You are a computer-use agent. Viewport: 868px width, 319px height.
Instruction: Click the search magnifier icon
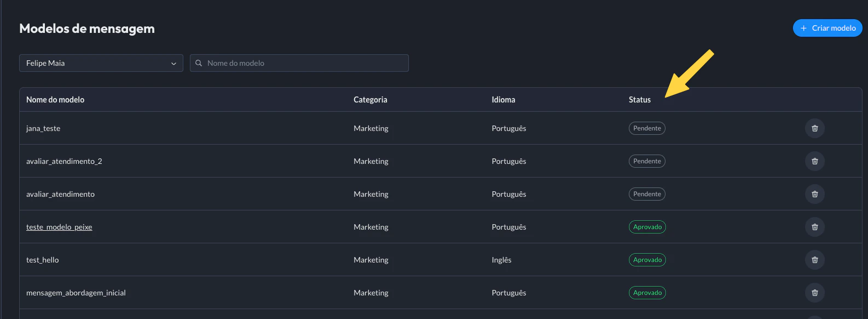click(199, 63)
